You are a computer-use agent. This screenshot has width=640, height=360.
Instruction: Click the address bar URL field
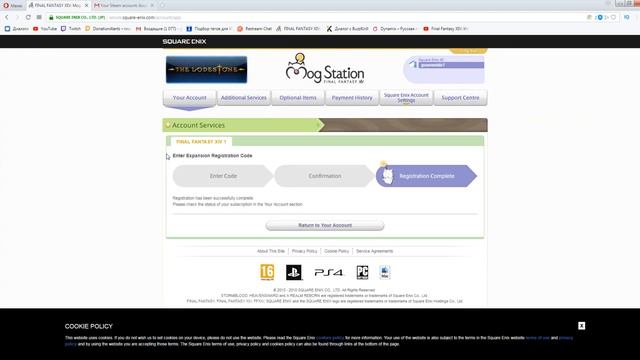tap(318, 18)
